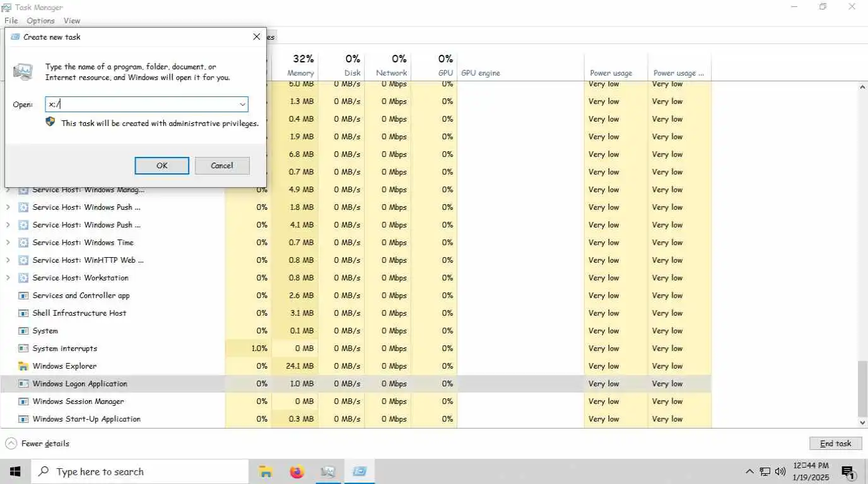Screen dimensions: 868x484
Task: Select the Windows Session Manager row
Action: pyautogui.click(x=356, y=401)
